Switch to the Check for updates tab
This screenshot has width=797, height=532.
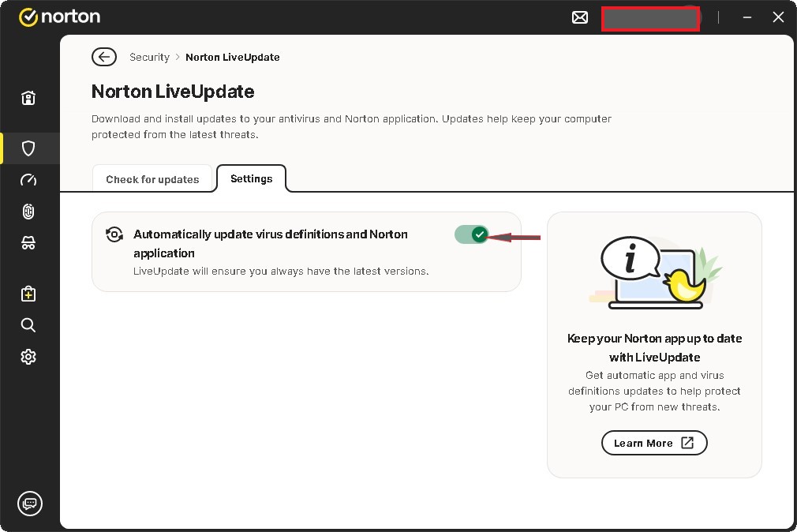153,178
